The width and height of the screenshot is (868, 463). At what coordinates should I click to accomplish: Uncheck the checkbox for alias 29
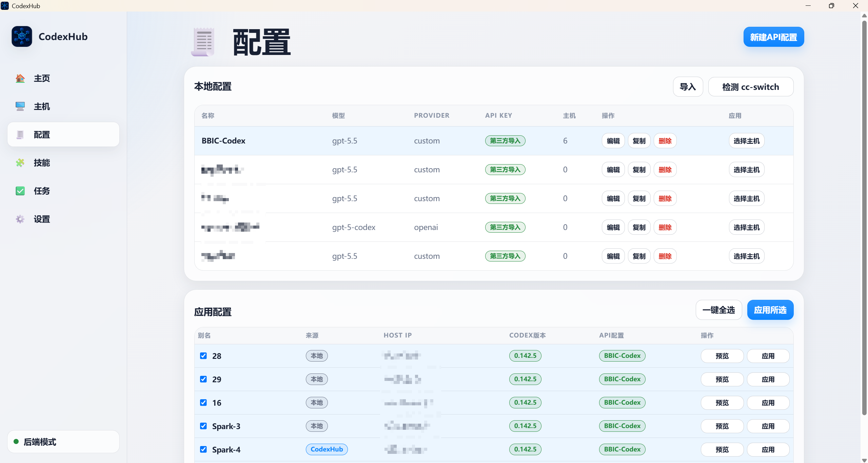point(203,379)
